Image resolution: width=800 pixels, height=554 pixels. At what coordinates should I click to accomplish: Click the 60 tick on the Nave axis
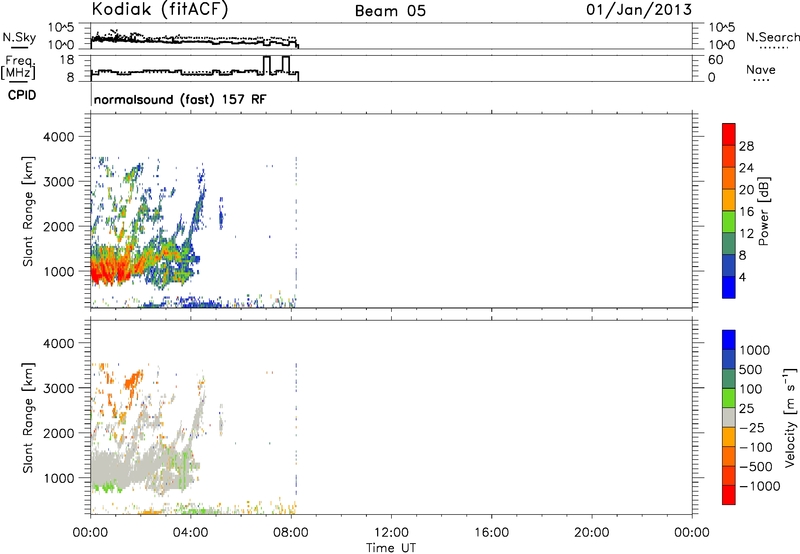[716, 60]
